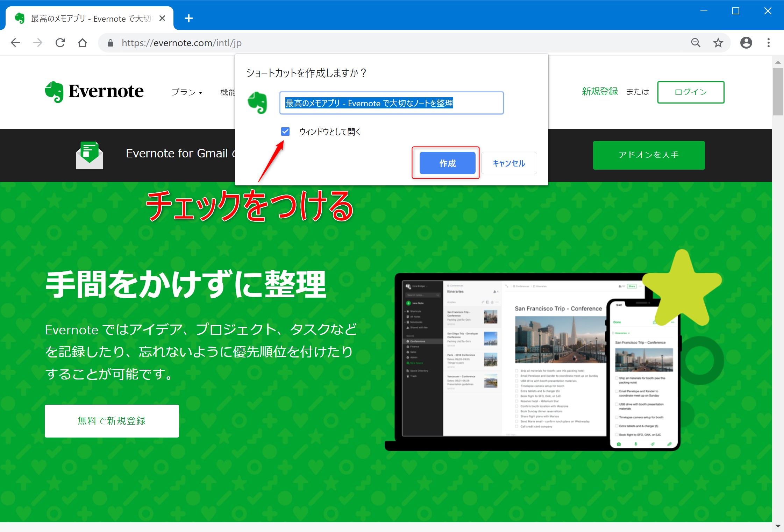Bookmark this page with the star icon
The width and height of the screenshot is (784, 532).
coord(718,43)
